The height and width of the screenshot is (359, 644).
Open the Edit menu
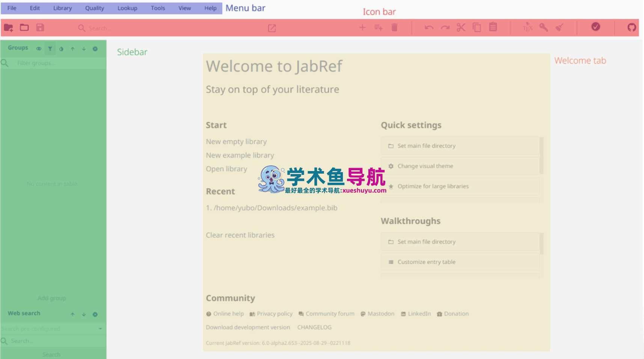pyautogui.click(x=35, y=8)
